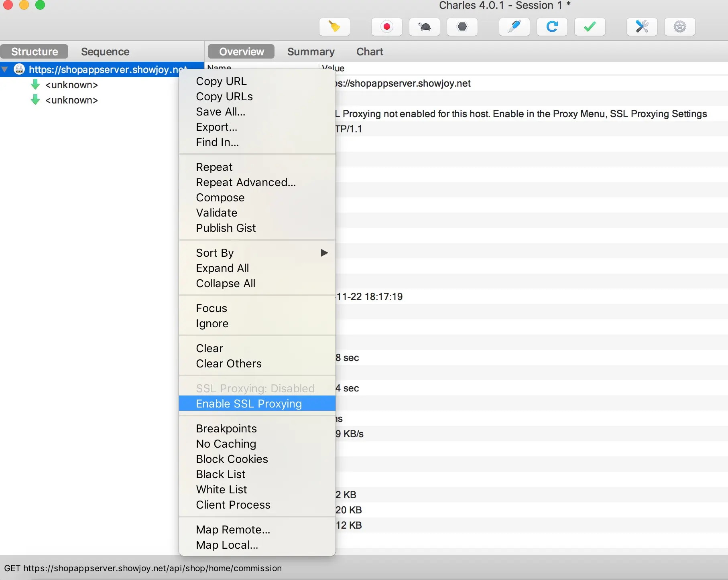Click the SSL Proxying not enabled message
The image size is (728, 580).
point(521,114)
